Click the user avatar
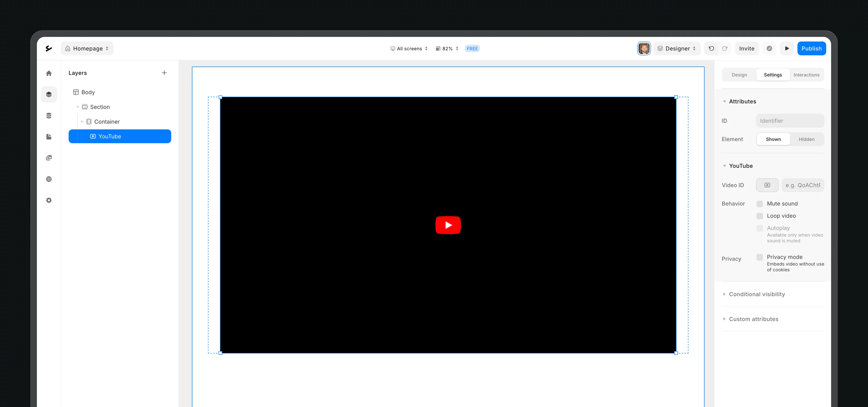The height and width of the screenshot is (407, 868). (x=644, y=49)
